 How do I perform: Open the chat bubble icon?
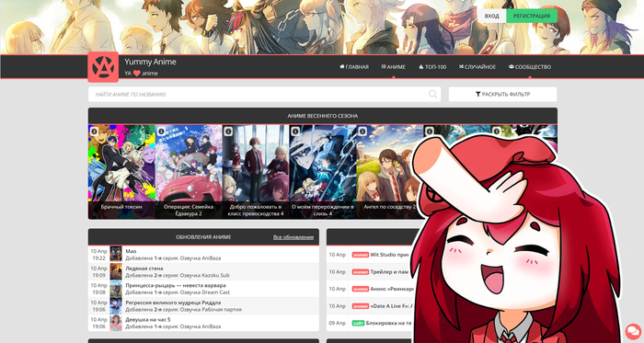pos(633,332)
